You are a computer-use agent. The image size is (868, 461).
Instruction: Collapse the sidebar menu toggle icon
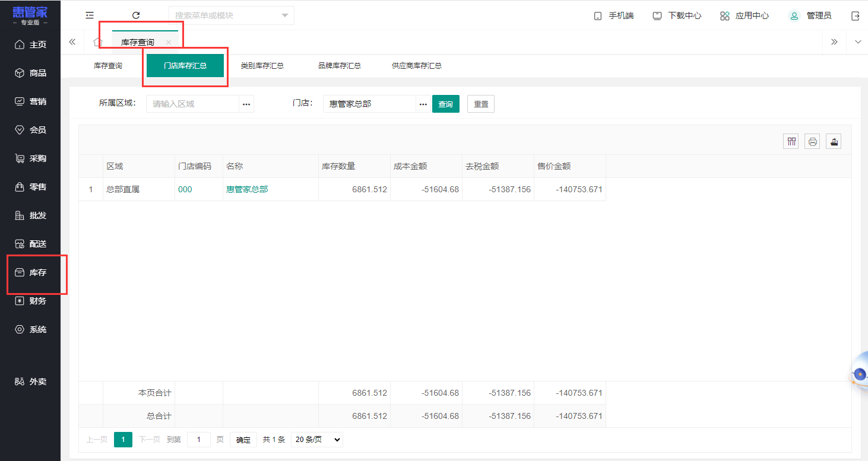90,15
